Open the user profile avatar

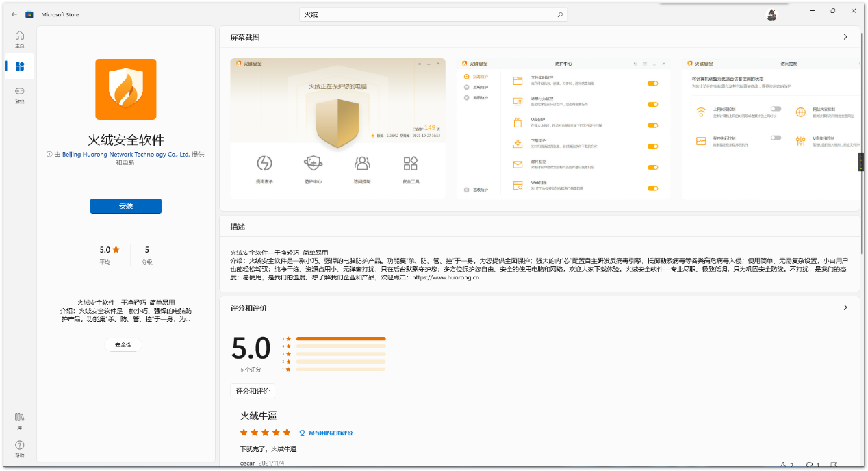771,14
